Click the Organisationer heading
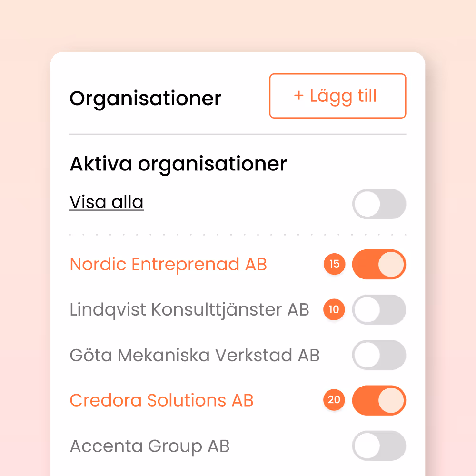Screen dimensions: 476x476 (x=145, y=98)
